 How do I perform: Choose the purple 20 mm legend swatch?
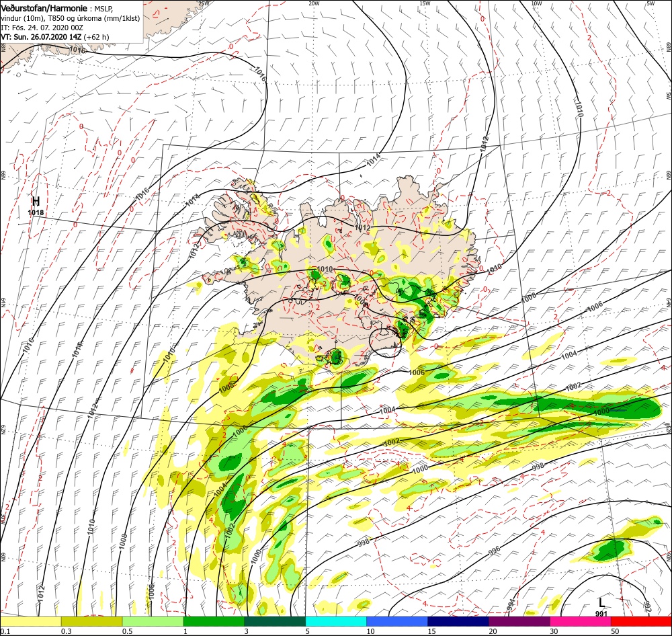coord(519,621)
